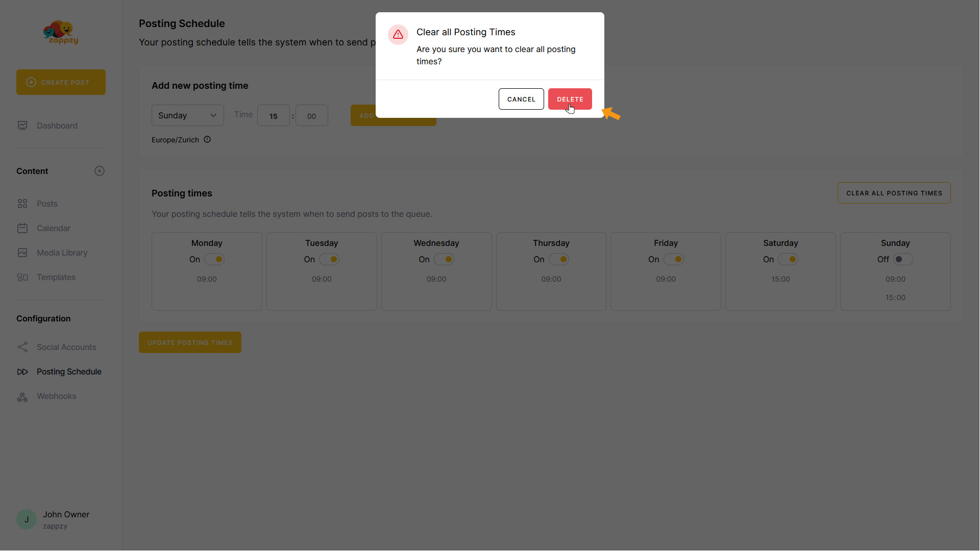
Task: Disable the Friday posting toggle
Action: [673, 259]
